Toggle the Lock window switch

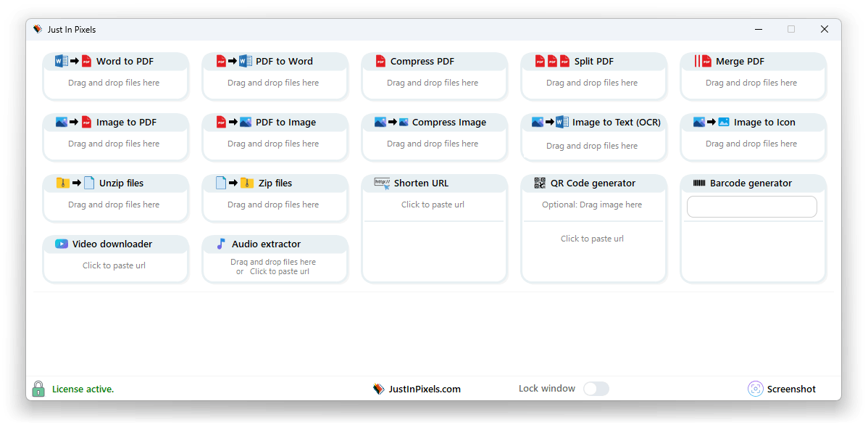pos(596,389)
